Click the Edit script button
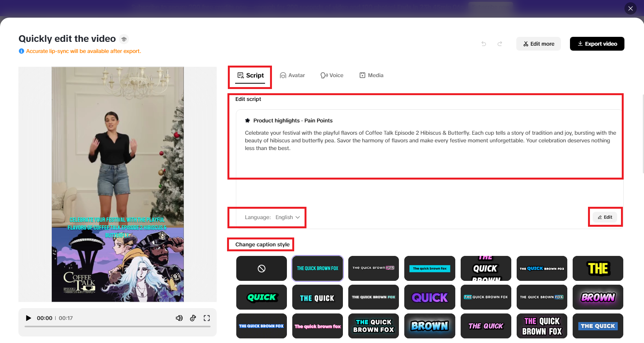The image size is (644, 343). coord(605,217)
